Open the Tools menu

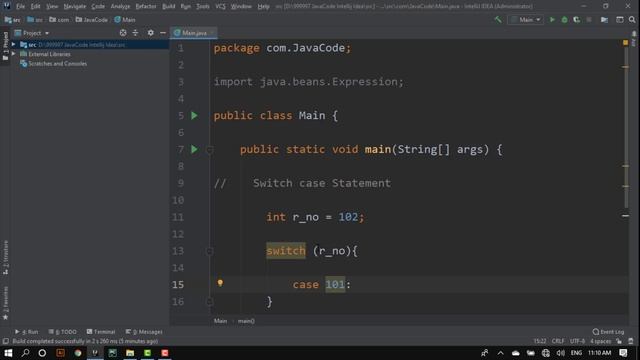pos(203,7)
